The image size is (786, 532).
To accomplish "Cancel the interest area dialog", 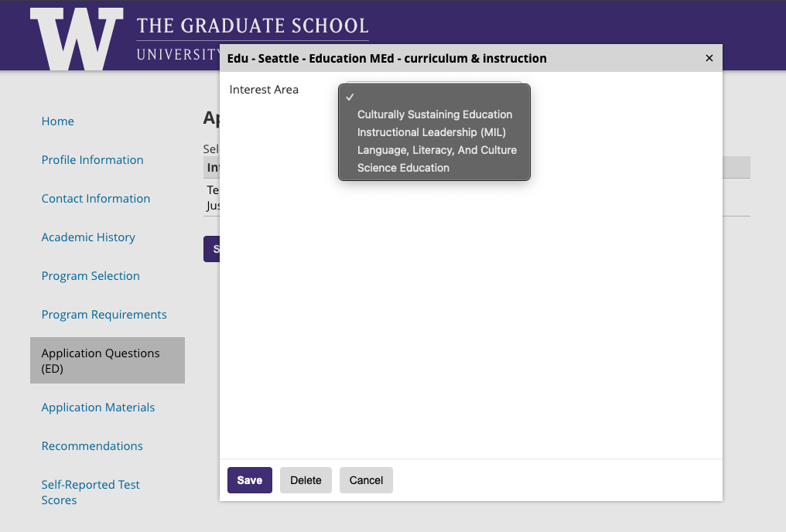I will click(366, 480).
